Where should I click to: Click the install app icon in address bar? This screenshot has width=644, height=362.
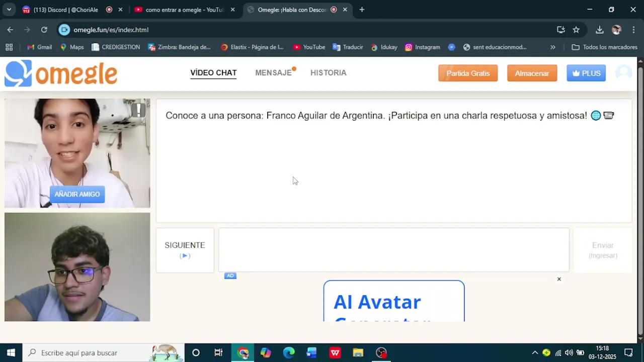pos(561,30)
